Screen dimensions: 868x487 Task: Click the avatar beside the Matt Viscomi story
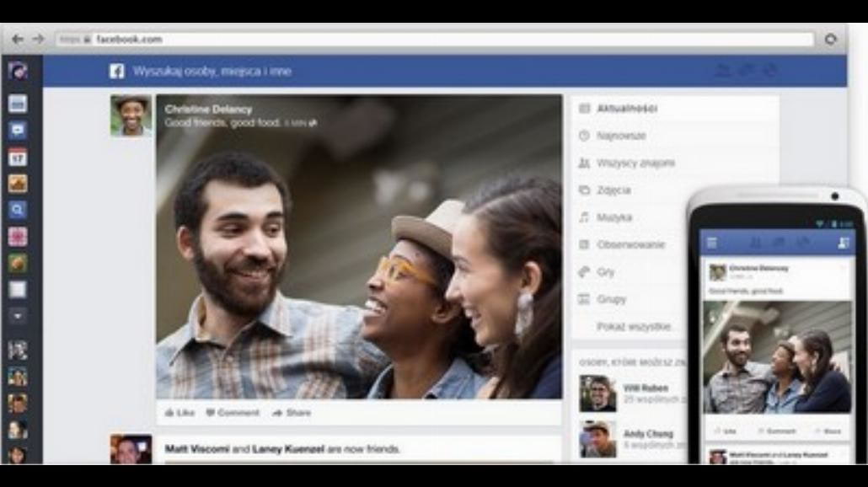tap(131, 449)
